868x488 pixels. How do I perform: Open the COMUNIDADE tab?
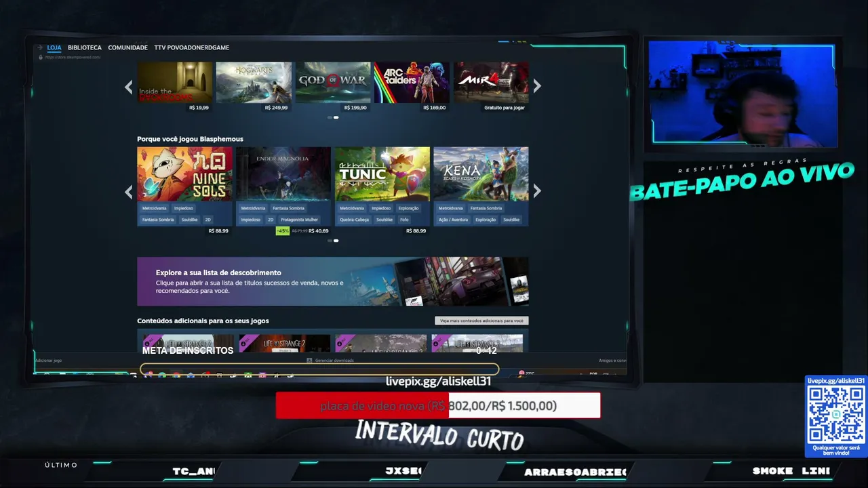coord(127,47)
